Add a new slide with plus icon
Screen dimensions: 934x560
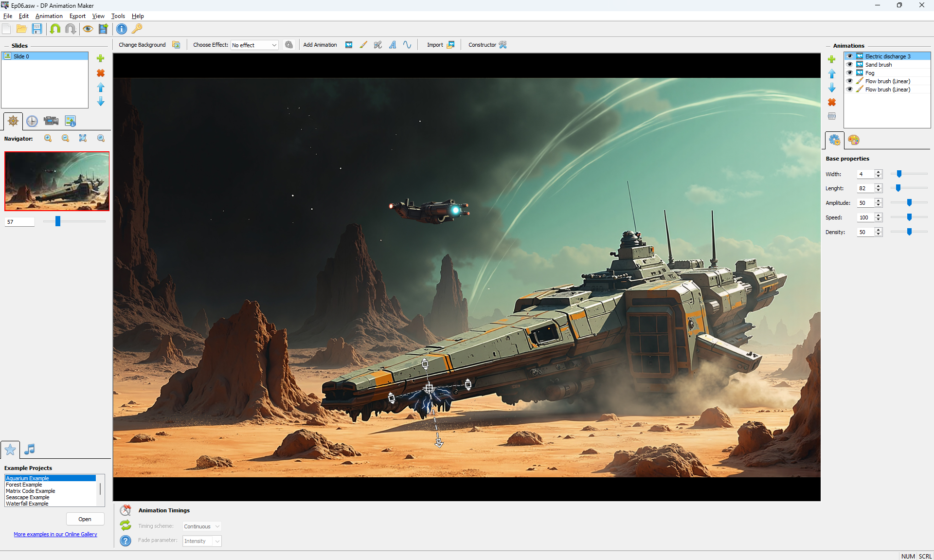[101, 58]
